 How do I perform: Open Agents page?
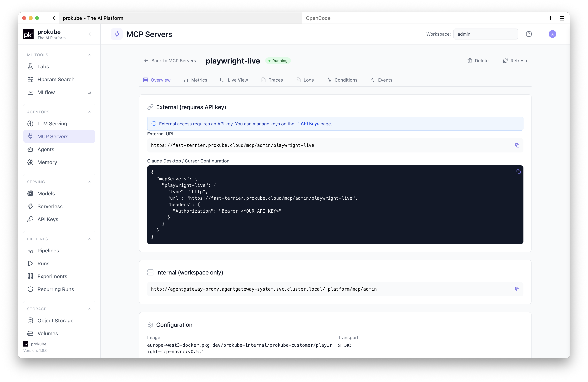pyautogui.click(x=59, y=149)
